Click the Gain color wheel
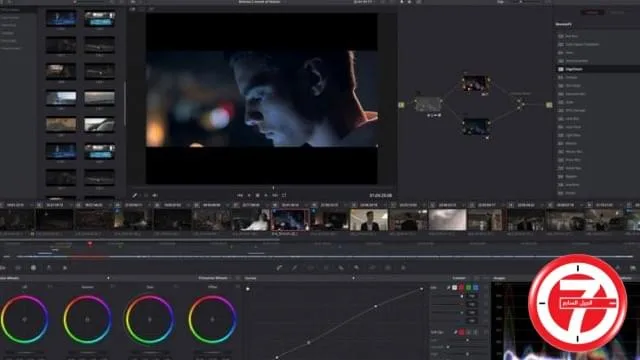This screenshot has height=360, width=640. pyautogui.click(x=150, y=319)
